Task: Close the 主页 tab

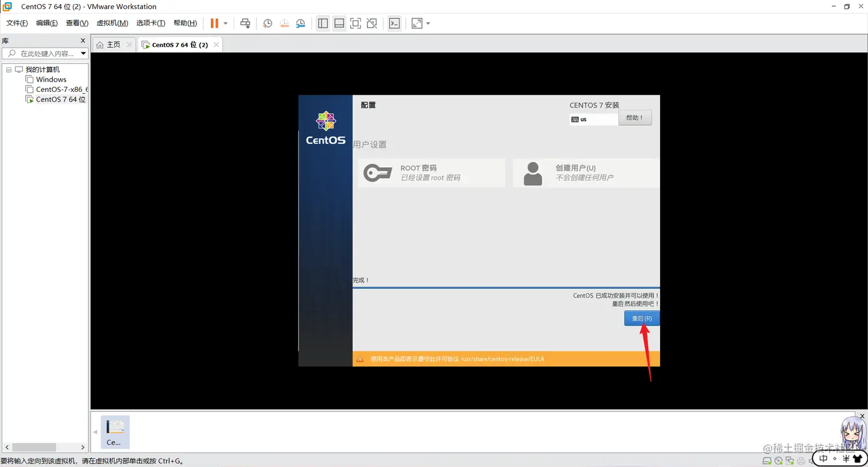Action: coord(129,44)
